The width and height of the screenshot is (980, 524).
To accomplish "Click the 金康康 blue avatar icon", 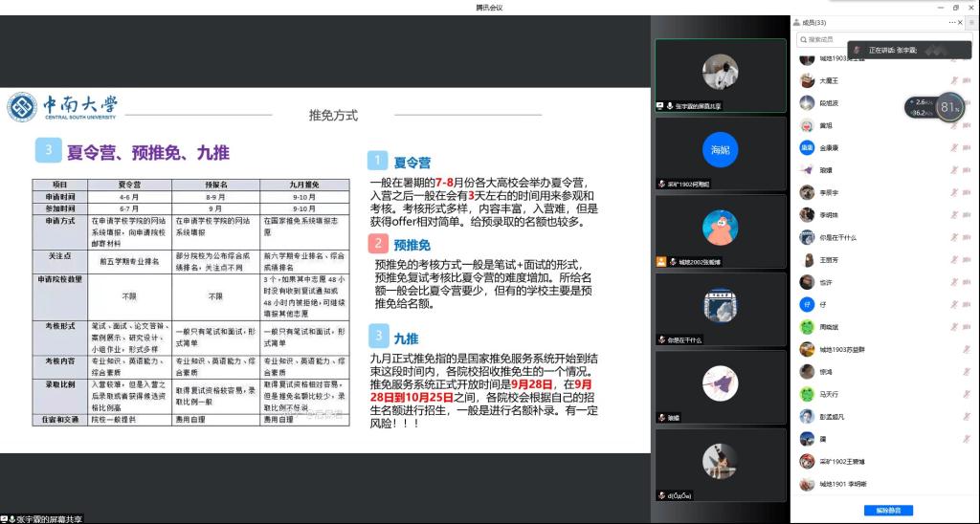I will coord(807,148).
